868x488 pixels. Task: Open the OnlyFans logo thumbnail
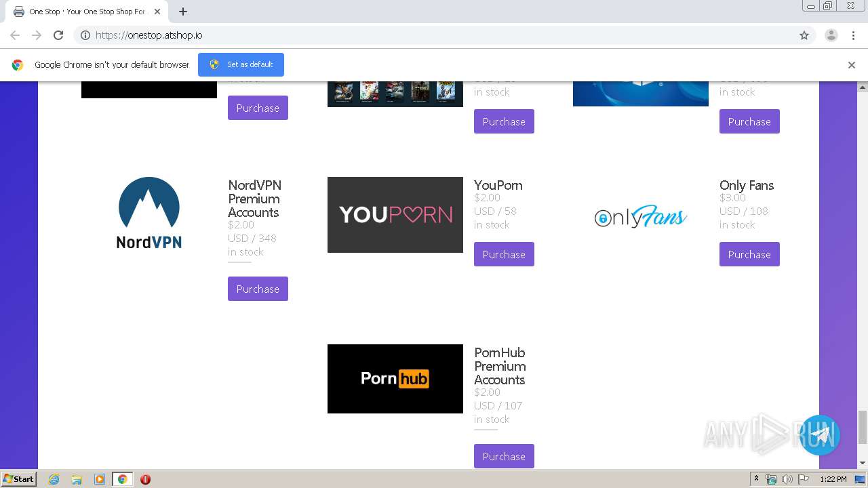click(641, 216)
